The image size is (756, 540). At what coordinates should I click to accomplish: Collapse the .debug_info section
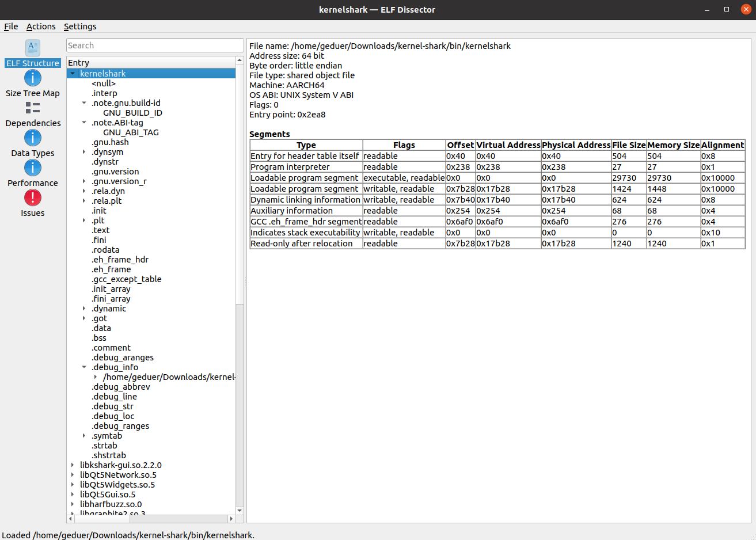pos(84,367)
